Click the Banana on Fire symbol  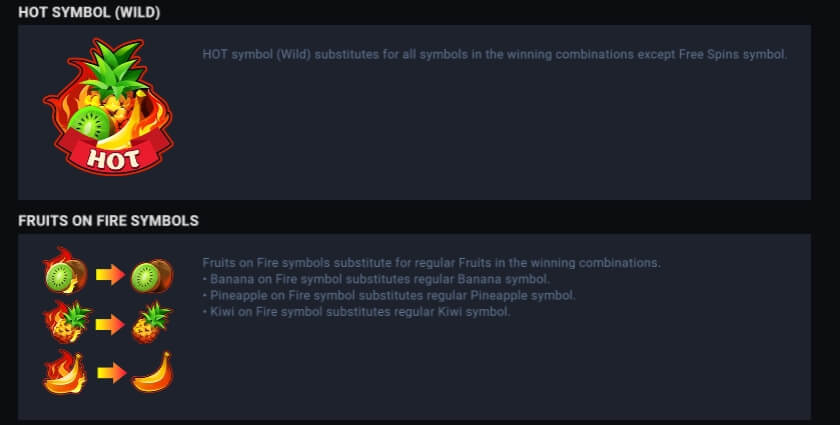coord(65,372)
